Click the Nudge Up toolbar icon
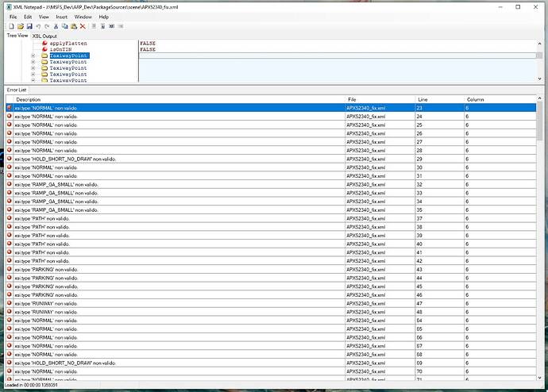The image size is (548, 392). [x=94, y=26]
